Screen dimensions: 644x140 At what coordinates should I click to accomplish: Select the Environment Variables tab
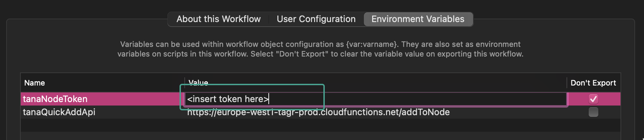tap(418, 19)
